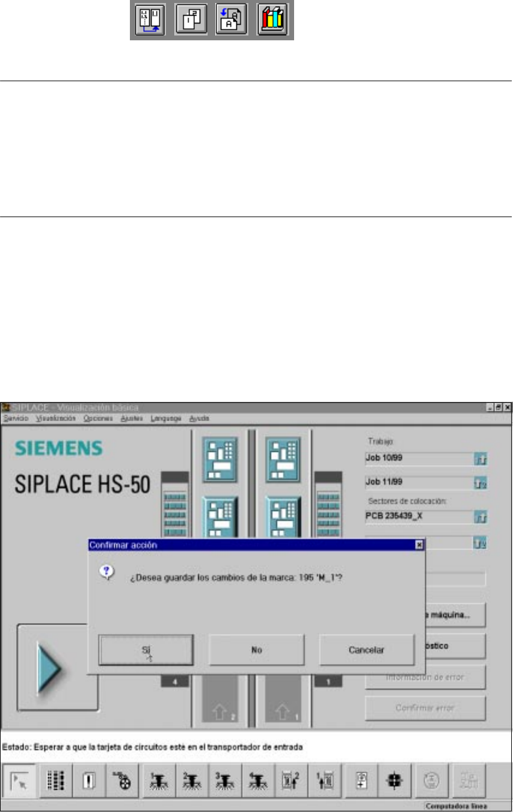Image resolution: width=513 pixels, height=812 pixels.
Task: Select the pointer arrow tool in bottom toolbar
Action: point(19,781)
